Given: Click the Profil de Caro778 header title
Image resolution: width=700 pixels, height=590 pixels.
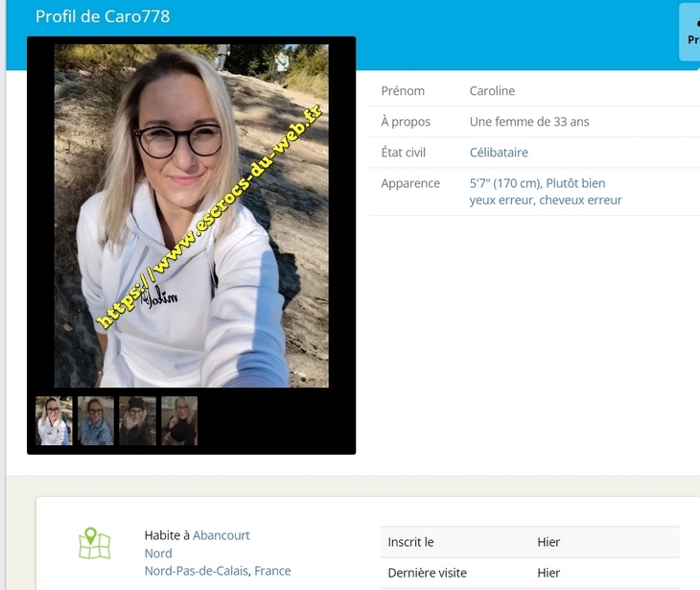Looking at the screenshot, I should pyautogui.click(x=103, y=16).
